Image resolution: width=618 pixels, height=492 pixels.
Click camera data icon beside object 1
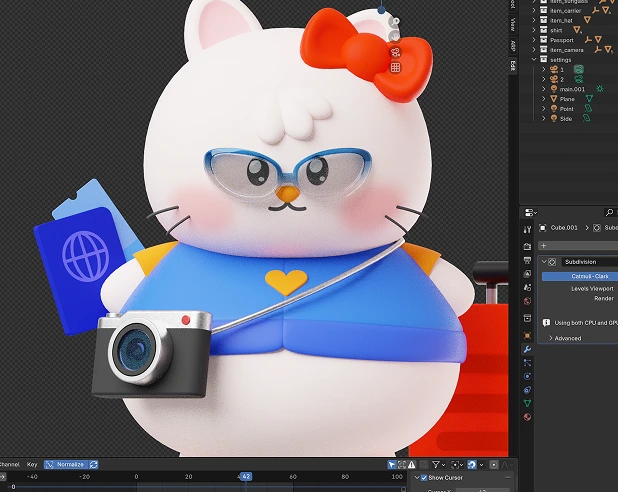click(x=578, y=69)
